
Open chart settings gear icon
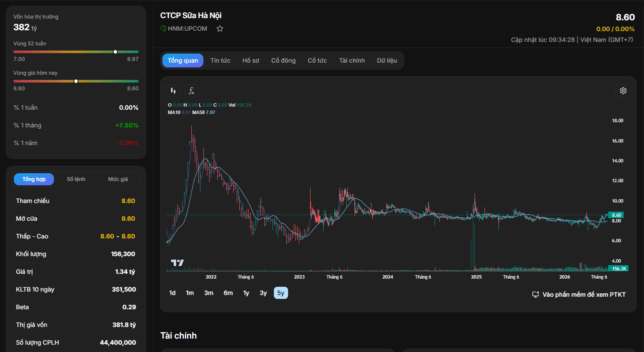click(623, 91)
